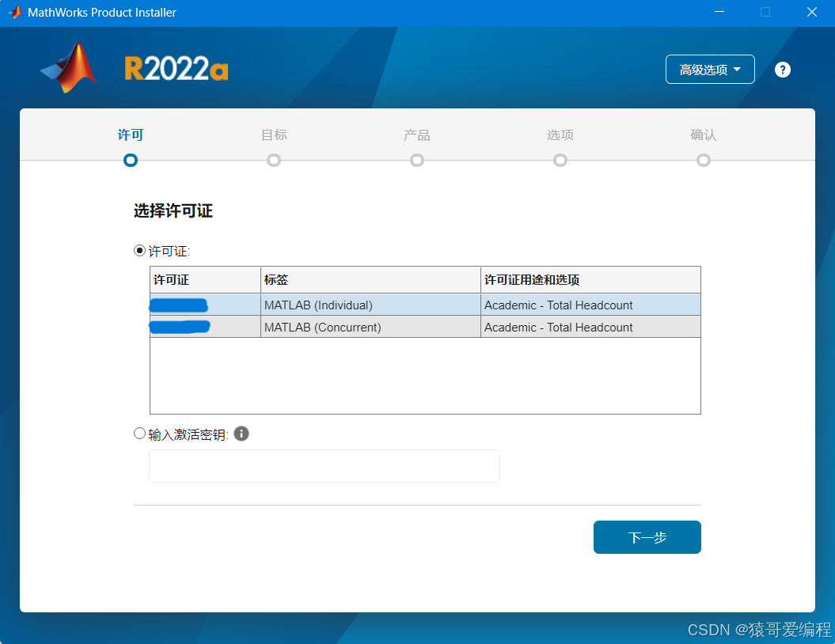The width and height of the screenshot is (835, 644).
Task: Click the 标签 column header
Action: pos(370,280)
